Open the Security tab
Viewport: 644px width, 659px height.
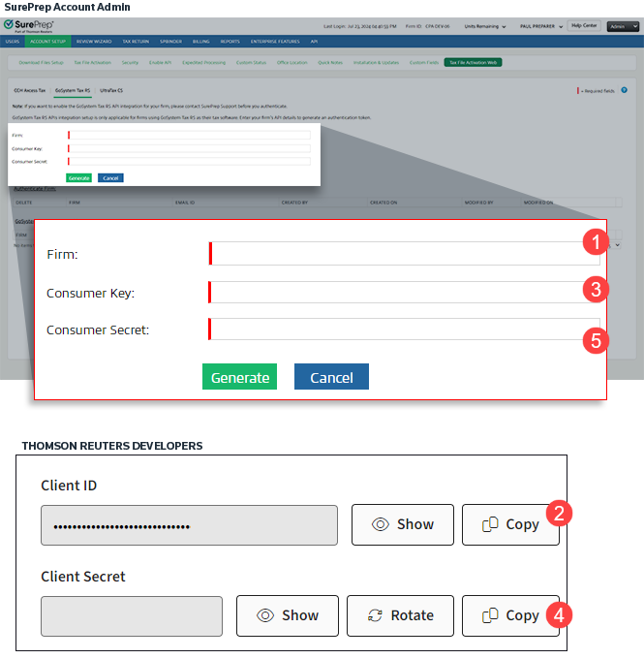coord(130,63)
